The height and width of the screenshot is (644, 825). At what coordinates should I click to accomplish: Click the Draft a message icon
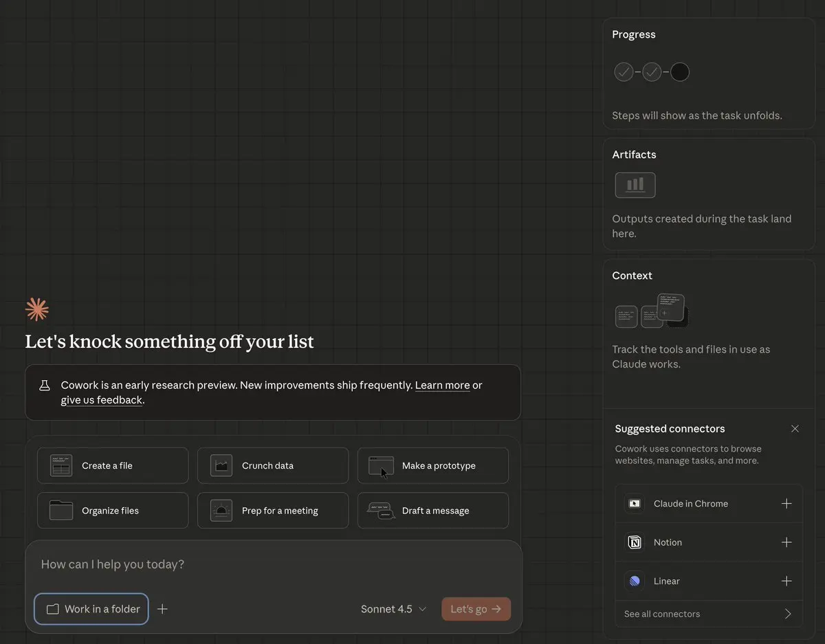coord(381,511)
